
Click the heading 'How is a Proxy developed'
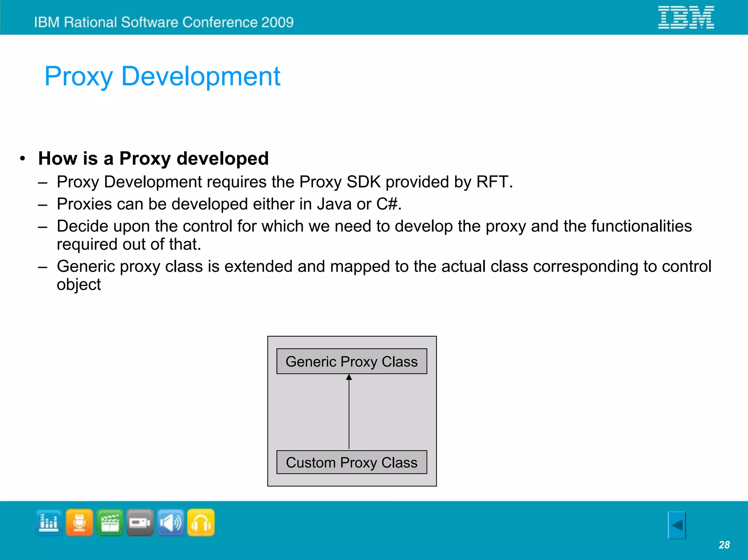153,158
